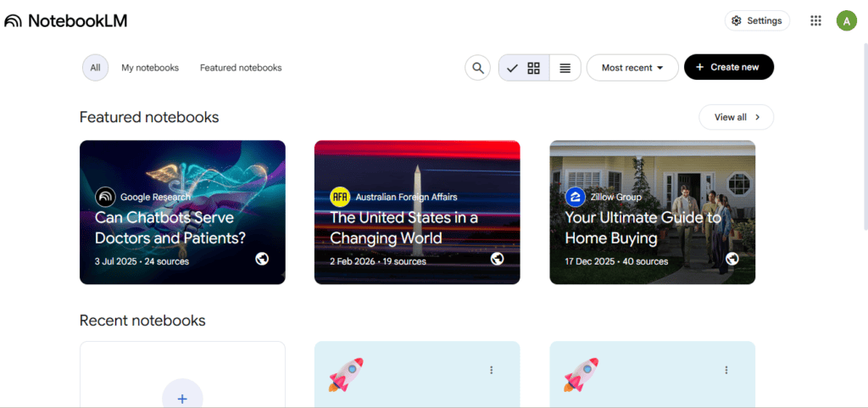
Task: Click rocket emoji on middle recent notebook
Action: [x=346, y=375]
